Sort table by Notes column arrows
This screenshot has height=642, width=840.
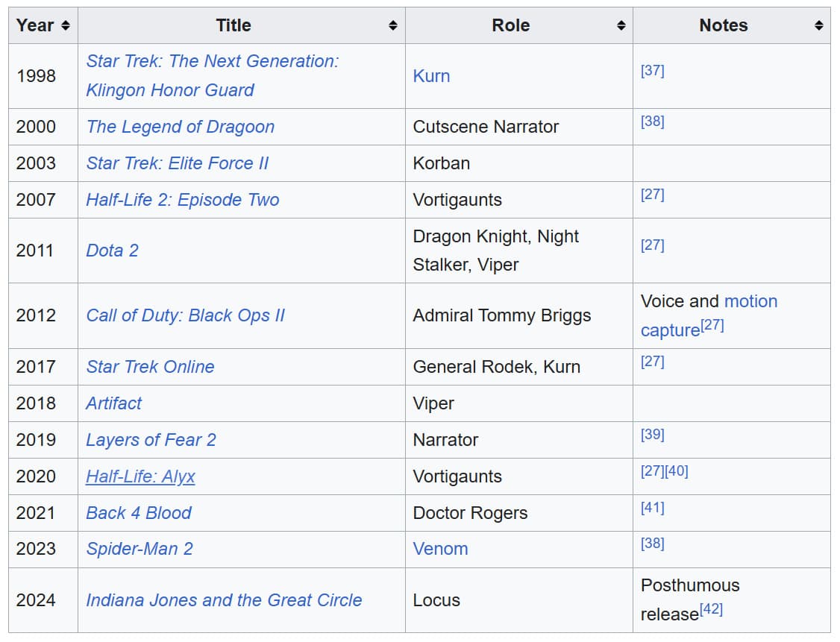(818, 26)
